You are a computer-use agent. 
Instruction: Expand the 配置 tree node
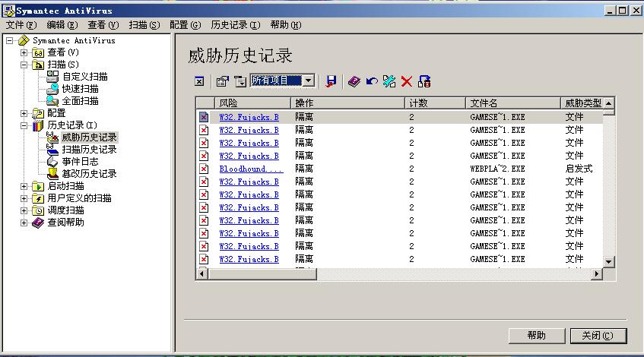(x=24, y=113)
